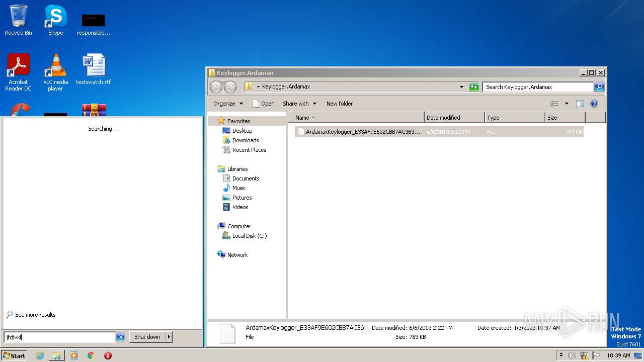644x362 pixels.
Task: Select Computer in navigation pane
Action: click(239, 226)
